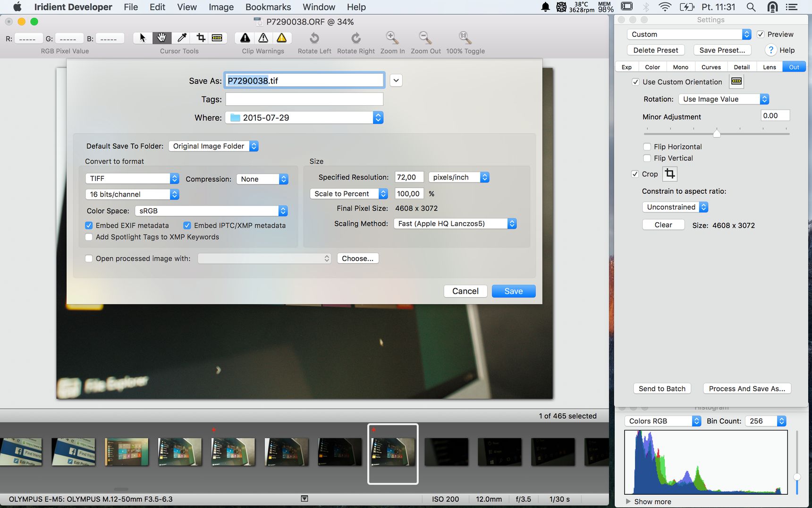Switch to the Detail tab
This screenshot has height=508, width=812.
point(742,67)
